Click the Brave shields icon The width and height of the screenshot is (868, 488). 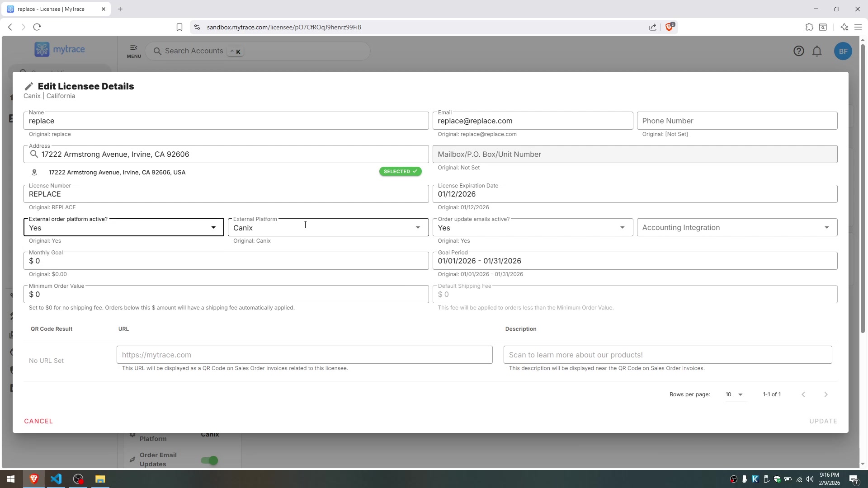670,27
